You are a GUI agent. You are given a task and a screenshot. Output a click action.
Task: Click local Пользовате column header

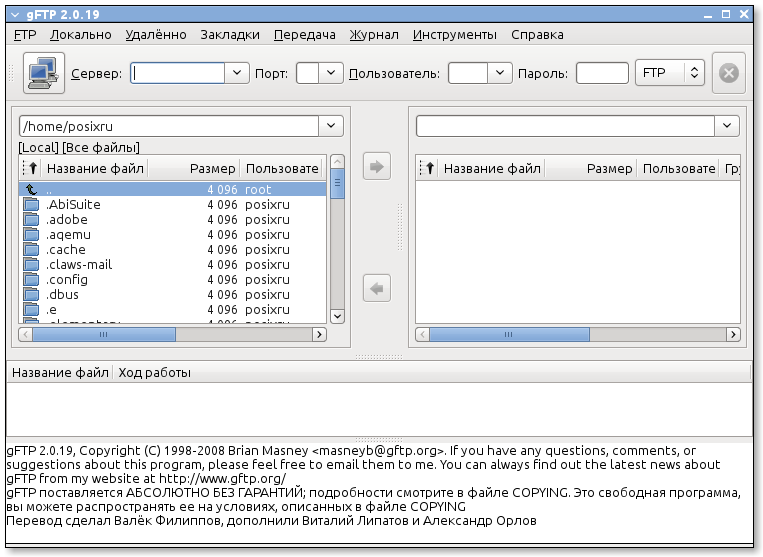pos(282,168)
